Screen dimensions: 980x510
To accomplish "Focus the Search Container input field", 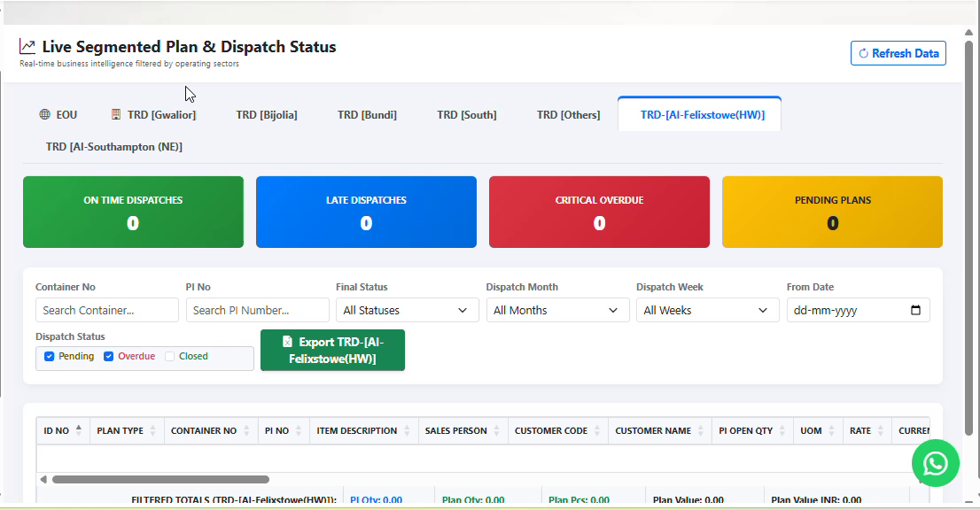I will pyautogui.click(x=107, y=310).
